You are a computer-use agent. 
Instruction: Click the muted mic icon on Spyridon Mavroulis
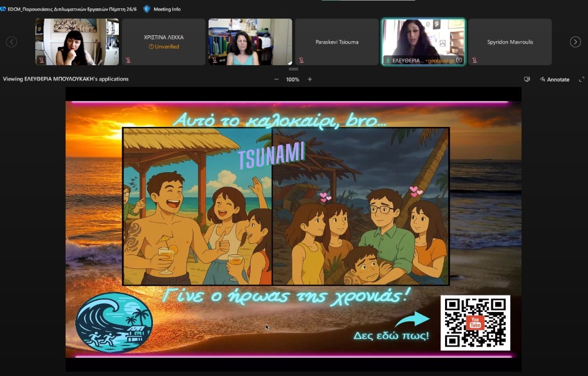pyautogui.click(x=474, y=60)
